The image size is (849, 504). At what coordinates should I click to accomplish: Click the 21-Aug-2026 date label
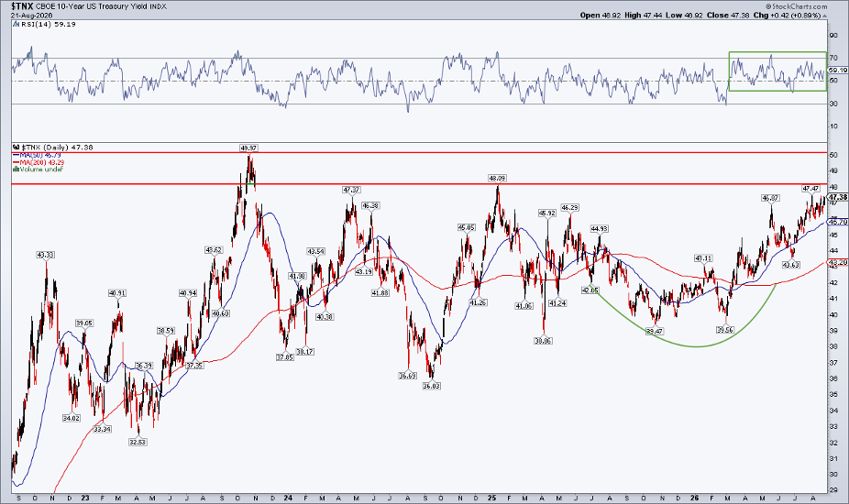point(32,16)
